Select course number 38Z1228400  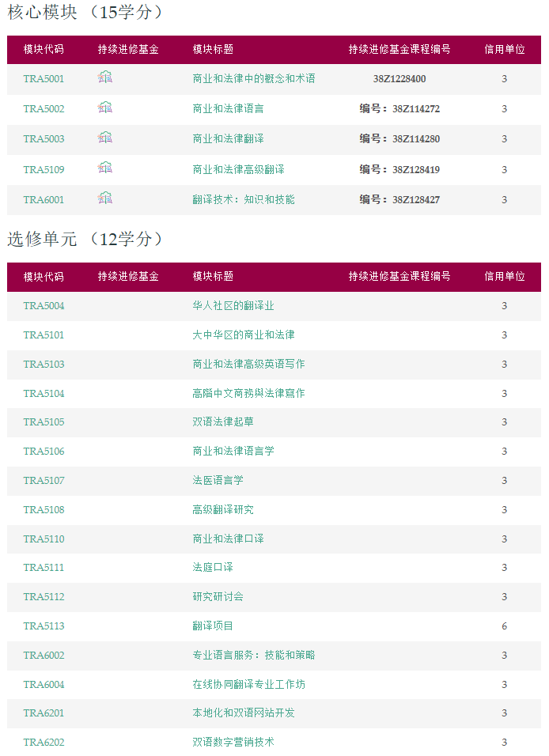click(399, 79)
